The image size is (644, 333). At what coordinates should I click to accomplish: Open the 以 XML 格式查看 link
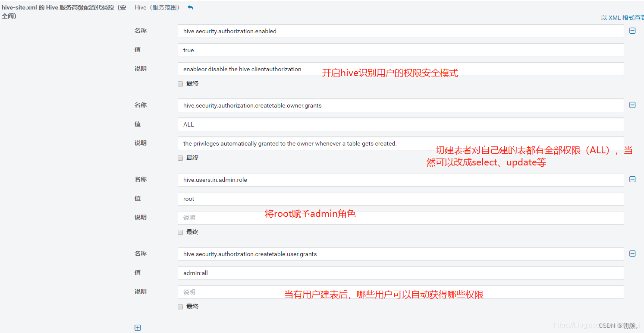[x=622, y=18]
